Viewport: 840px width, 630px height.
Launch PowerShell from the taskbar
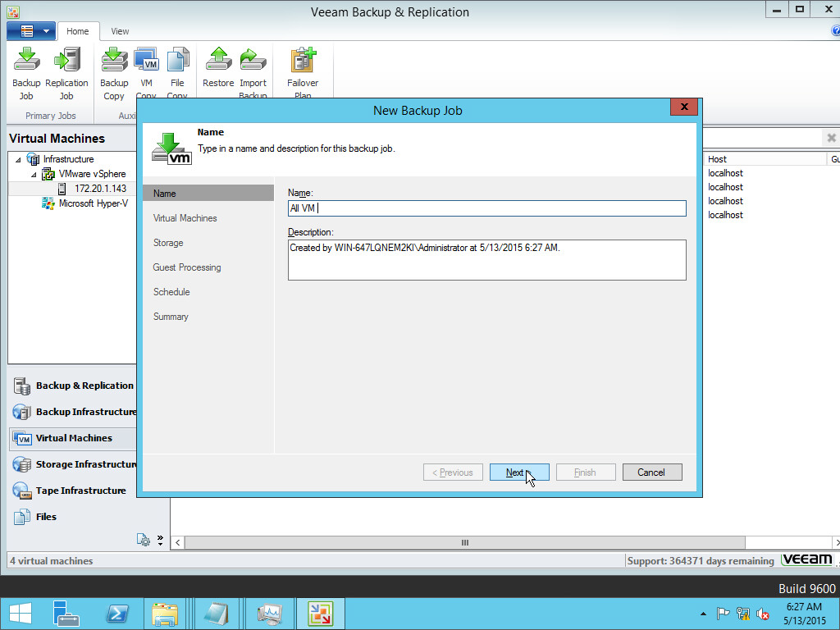(x=117, y=614)
